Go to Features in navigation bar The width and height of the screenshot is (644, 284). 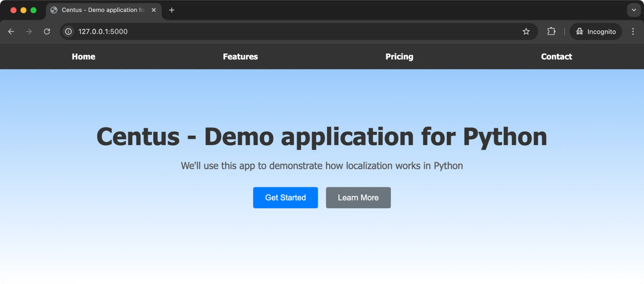click(x=240, y=57)
